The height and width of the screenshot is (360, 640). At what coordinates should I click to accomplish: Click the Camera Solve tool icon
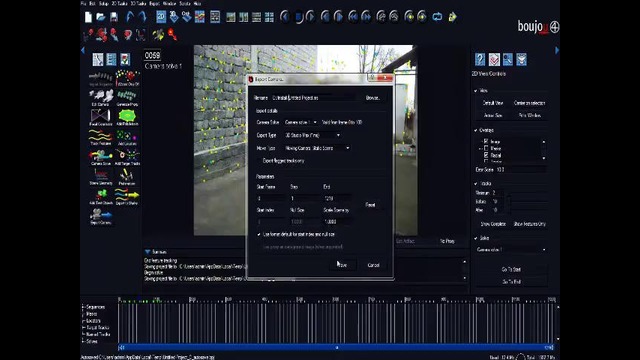point(100,157)
